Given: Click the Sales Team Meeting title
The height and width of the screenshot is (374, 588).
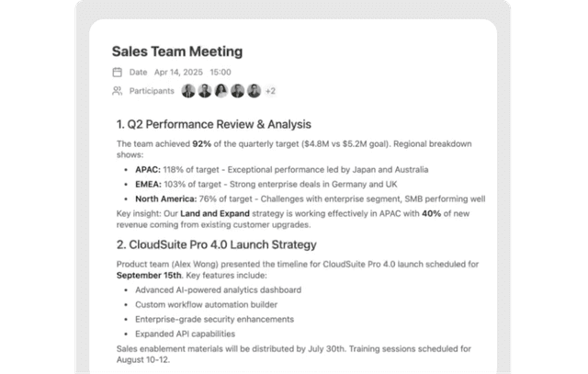Looking at the screenshot, I should tap(177, 51).
